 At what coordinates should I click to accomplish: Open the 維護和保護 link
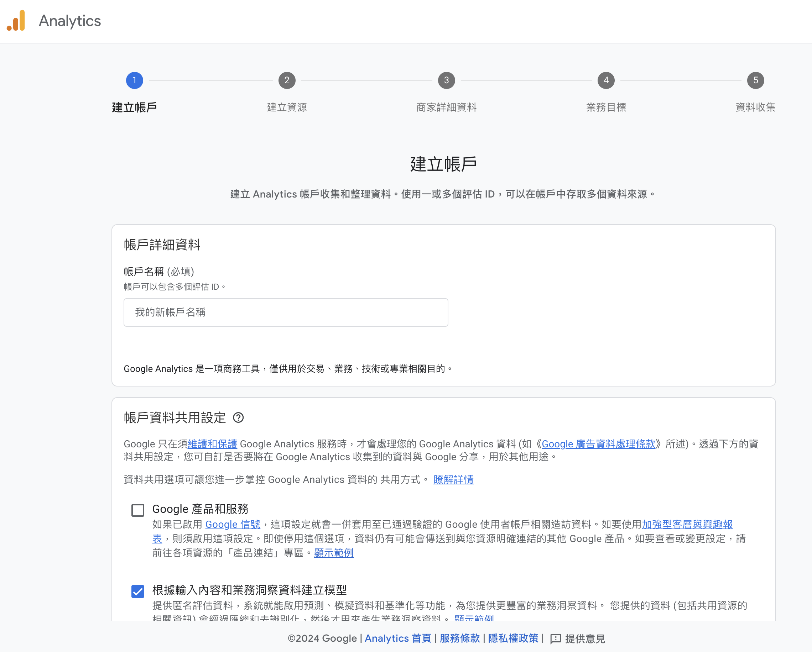pyautogui.click(x=212, y=444)
